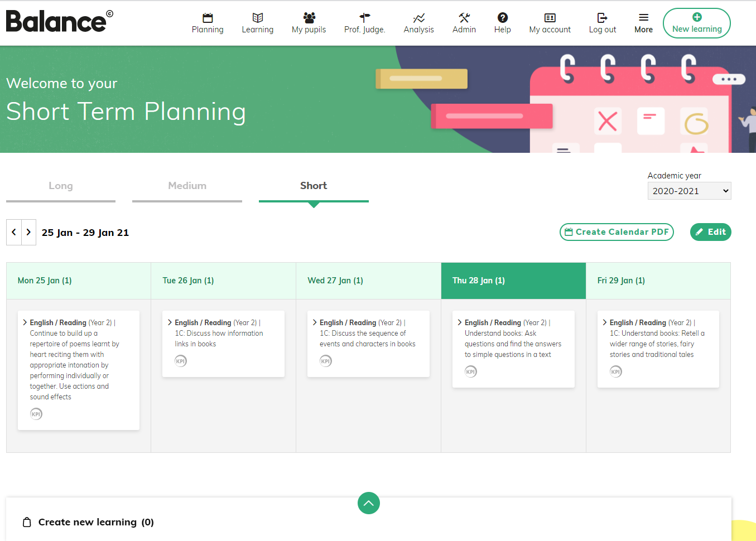Go to My pupils icon
Viewport: 756px width, 541px height.
309,18
